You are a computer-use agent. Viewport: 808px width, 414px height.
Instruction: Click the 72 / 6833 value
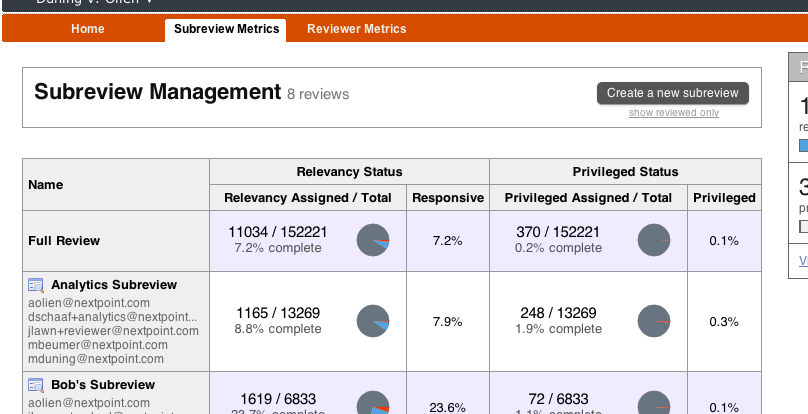[x=558, y=399]
